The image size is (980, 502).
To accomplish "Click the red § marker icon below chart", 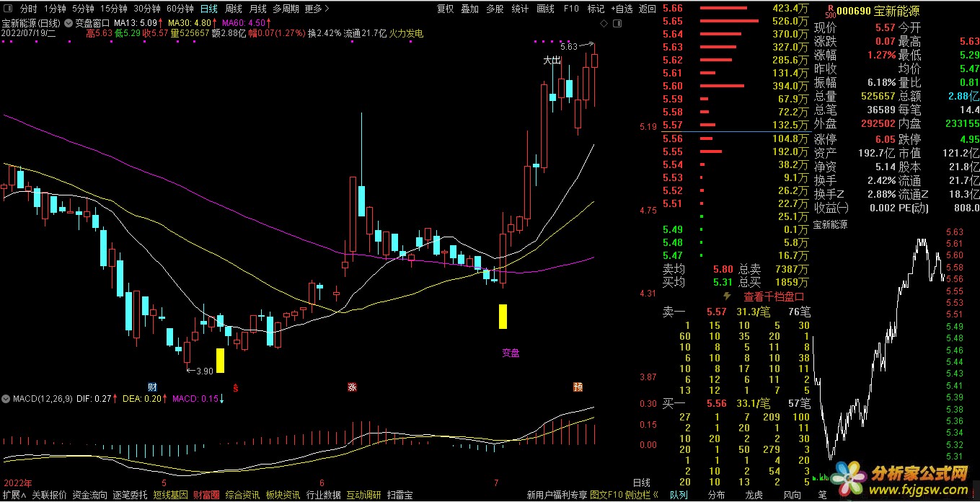I will click(x=235, y=387).
